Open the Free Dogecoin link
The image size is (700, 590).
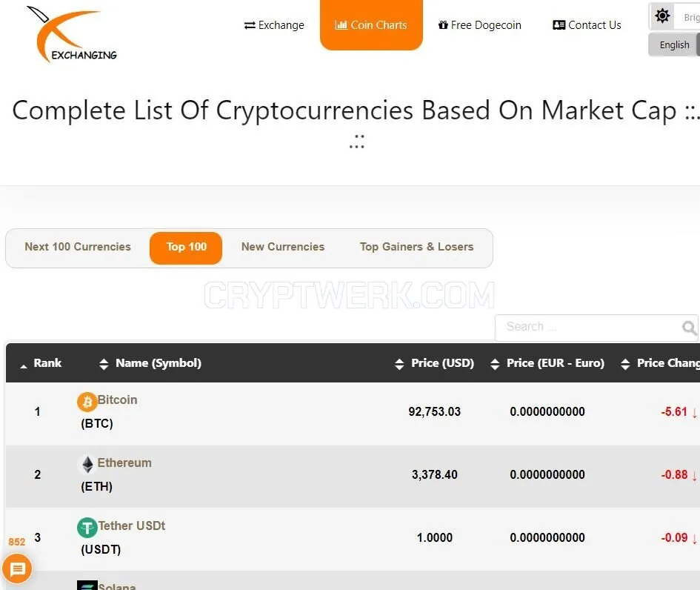click(x=480, y=25)
